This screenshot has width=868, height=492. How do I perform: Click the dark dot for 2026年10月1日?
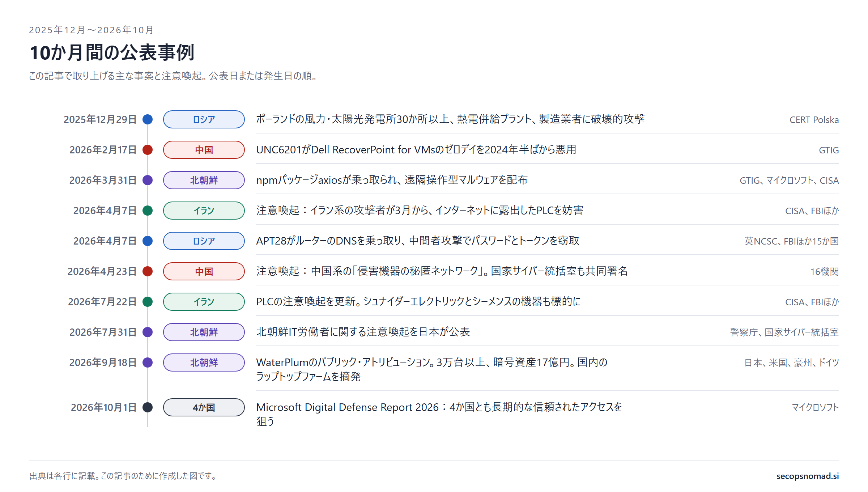[x=148, y=407]
